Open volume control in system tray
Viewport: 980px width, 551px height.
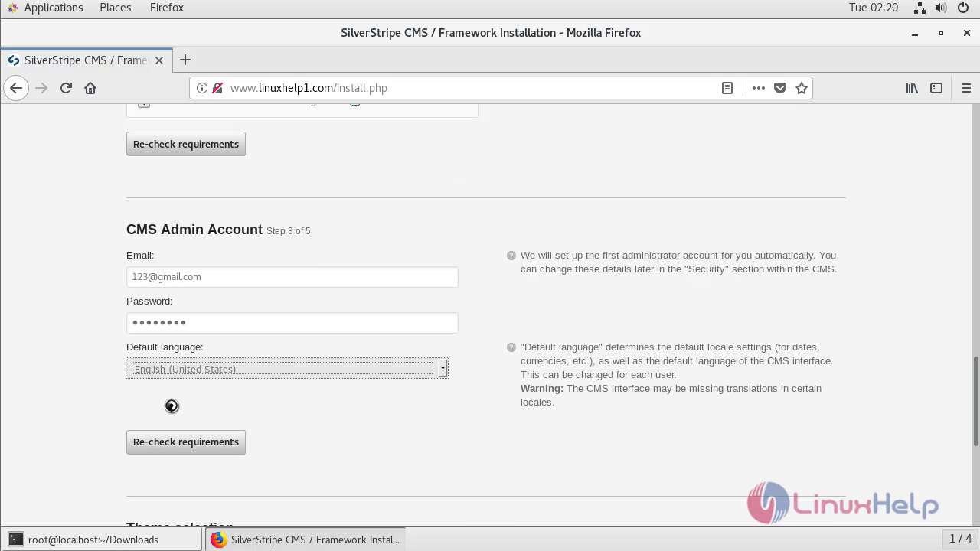(x=941, y=8)
